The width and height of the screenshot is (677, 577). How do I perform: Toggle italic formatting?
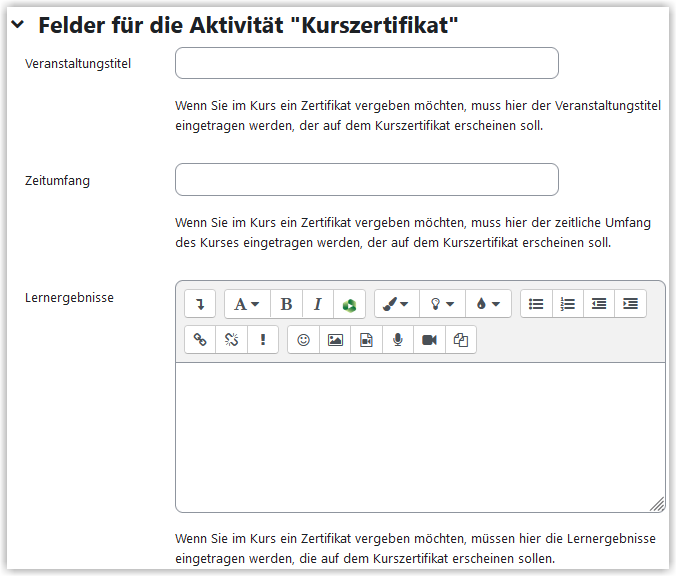coord(318,304)
